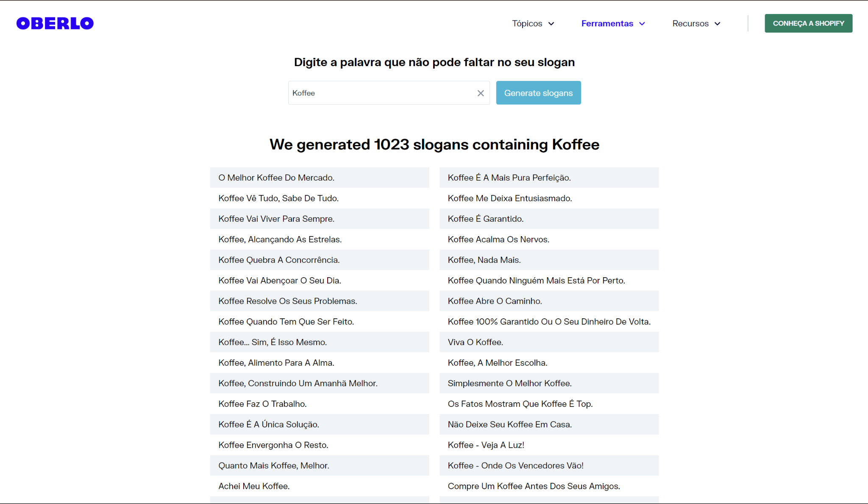Select slogan 'O Melhor Koffee Do Mercado.'
Viewport: 868px width, 504px height.
320,178
